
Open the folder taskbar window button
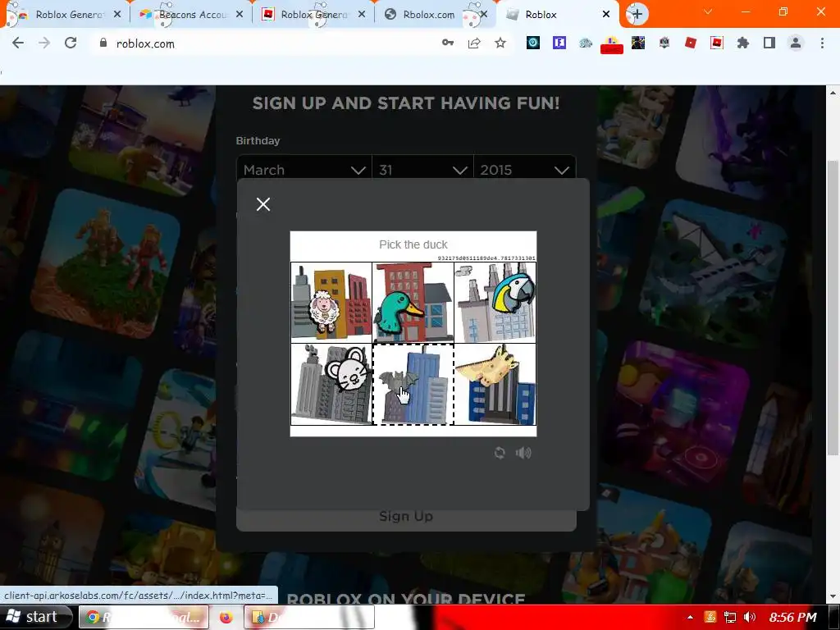pos(309,617)
